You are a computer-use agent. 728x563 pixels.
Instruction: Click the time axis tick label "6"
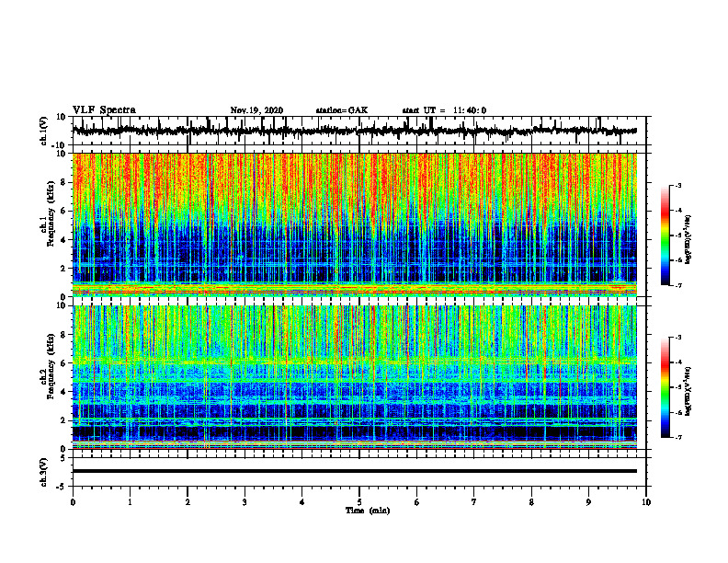point(417,502)
